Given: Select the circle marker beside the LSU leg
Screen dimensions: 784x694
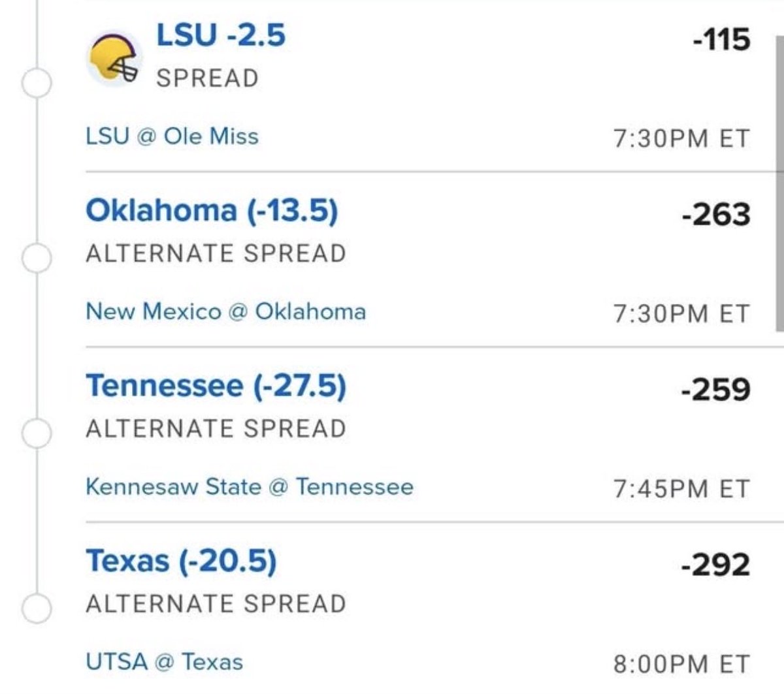Looking at the screenshot, I should pos(37,83).
